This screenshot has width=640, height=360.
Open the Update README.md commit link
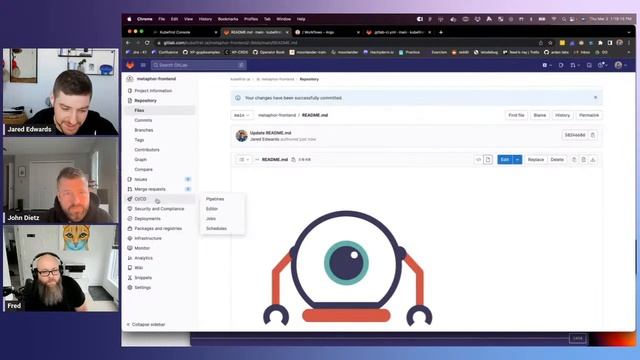coord(270,133)
